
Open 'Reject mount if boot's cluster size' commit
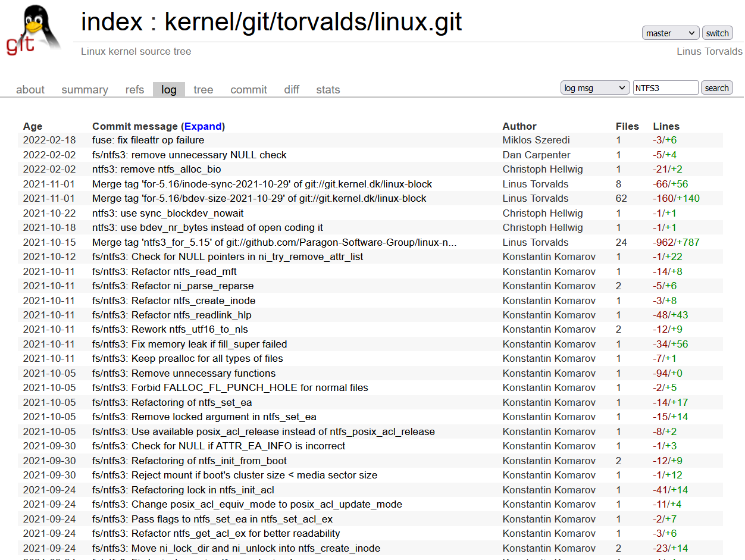[x=234, y=475]
